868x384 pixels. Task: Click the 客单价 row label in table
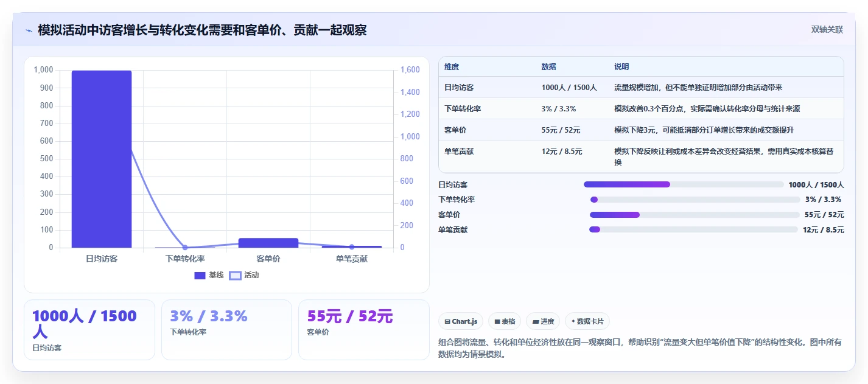coord(455,130)
